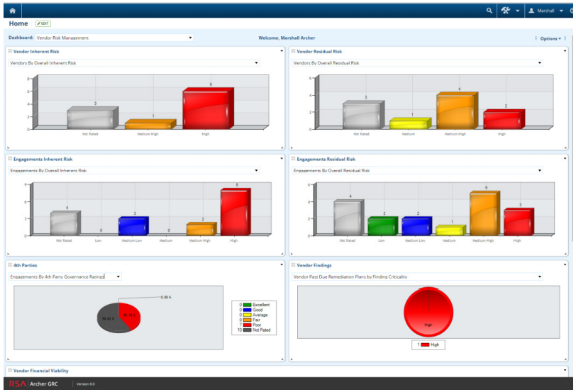This screenshot has height=392, width=576.
Task: Click the Medium High bar in Vendor Inherent Risk
Action: pos(150,125)
